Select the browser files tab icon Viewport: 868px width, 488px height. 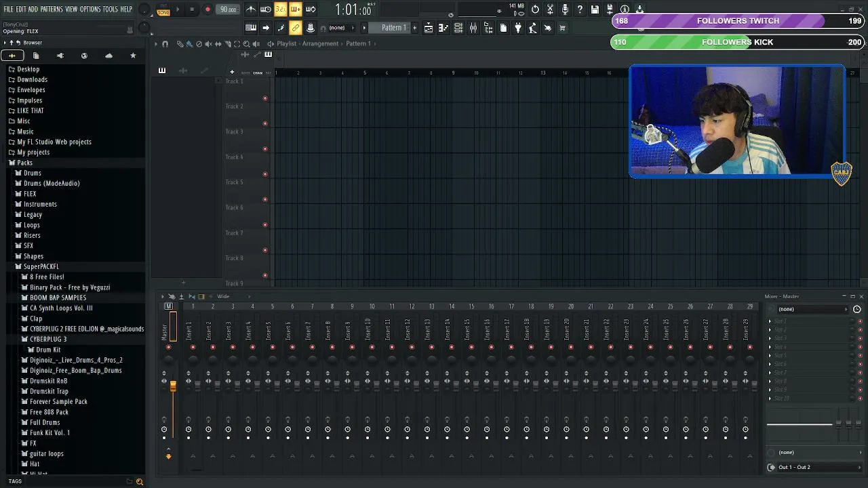(36, 56)
